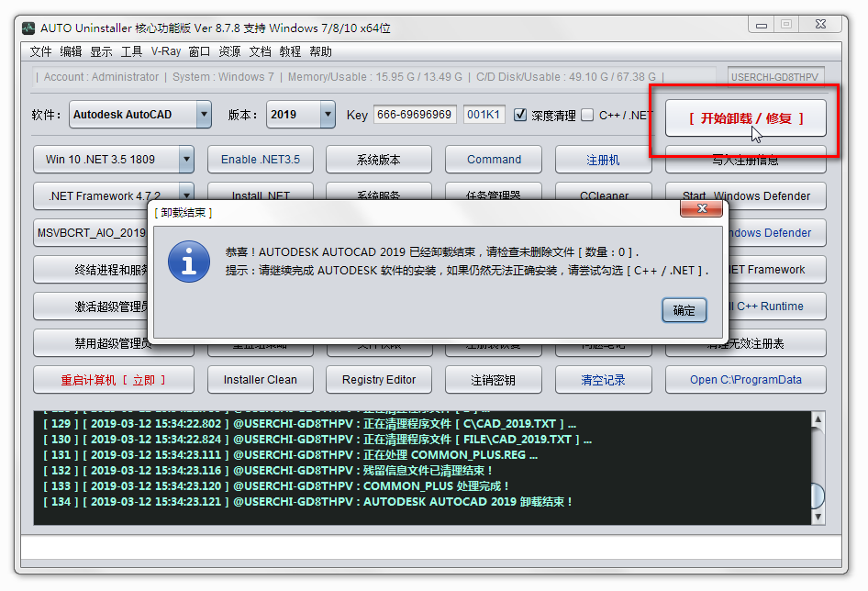Open the 帮助 menu
Viewport: 868px width, 591px height.
coord(320,51)
